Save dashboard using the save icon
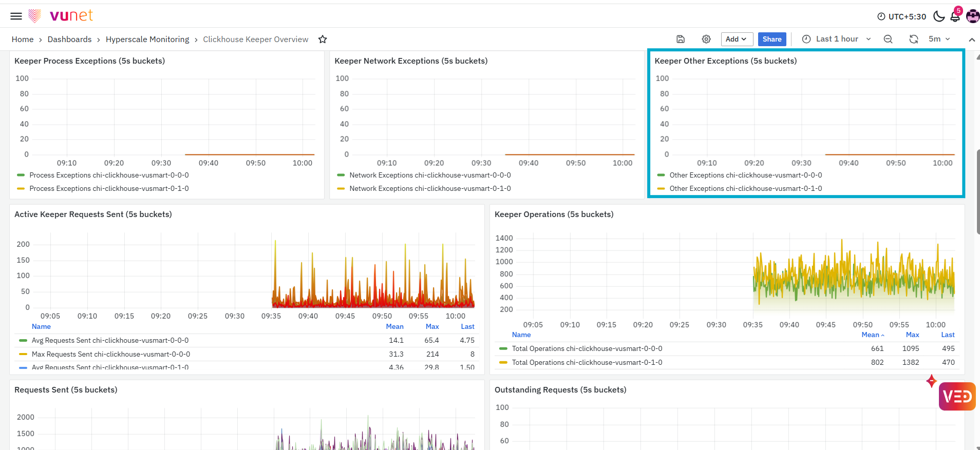Image resolution: width=980 pixels, height=450 pixels. click(681, 39)
